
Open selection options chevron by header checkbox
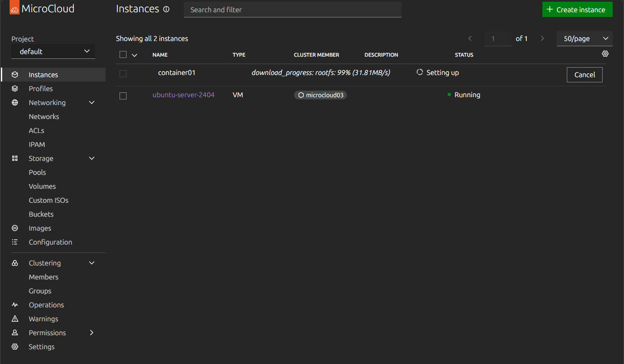134,55
